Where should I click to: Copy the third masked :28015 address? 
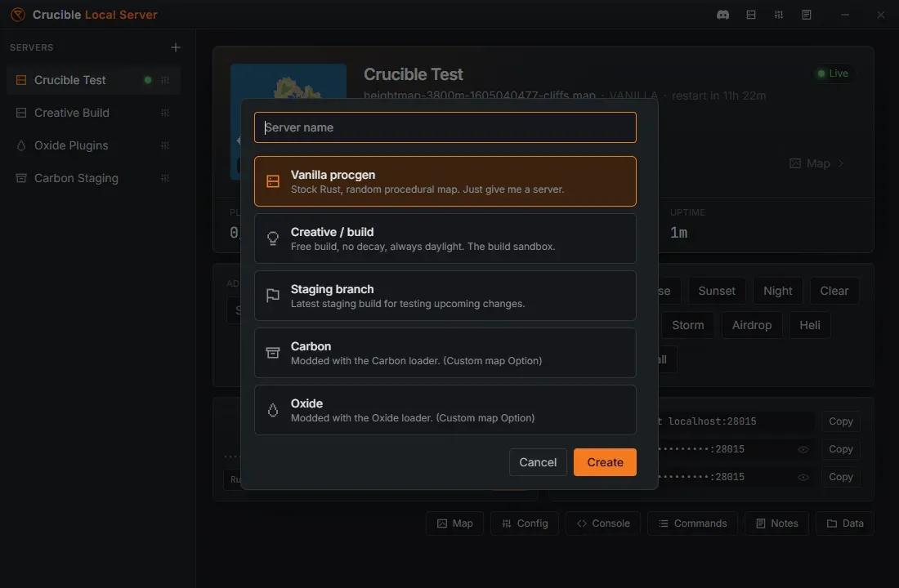(840, 477)
